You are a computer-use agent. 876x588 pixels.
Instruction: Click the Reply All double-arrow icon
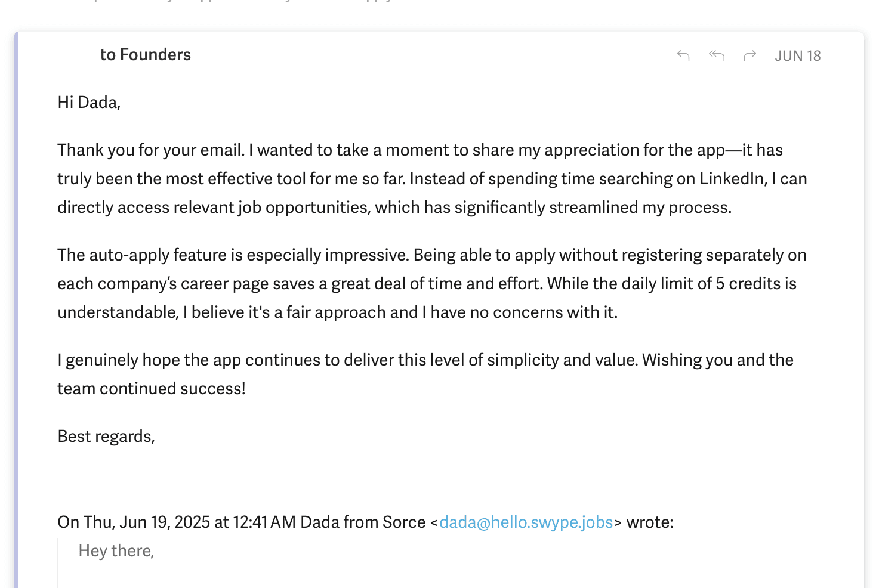pyautogui.click(x=717, y=55)
